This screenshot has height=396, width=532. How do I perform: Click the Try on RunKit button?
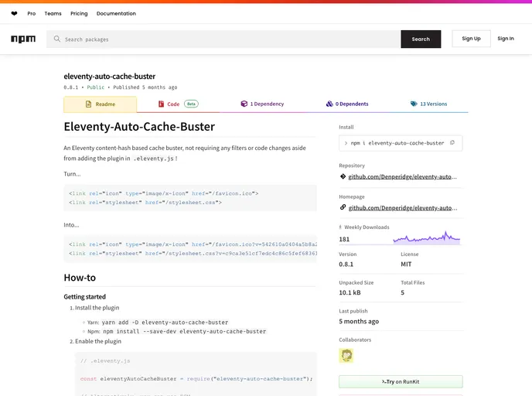click(401, 382)
